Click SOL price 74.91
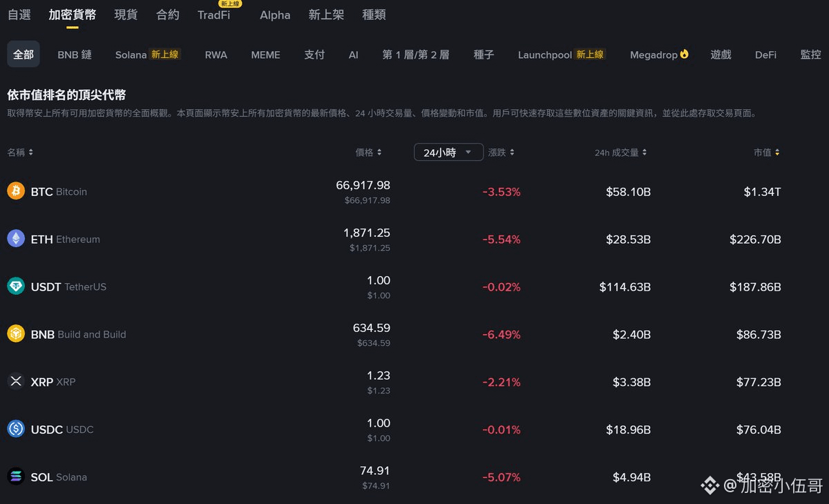This screenshot has width=829, height=504. coord(375,471)
